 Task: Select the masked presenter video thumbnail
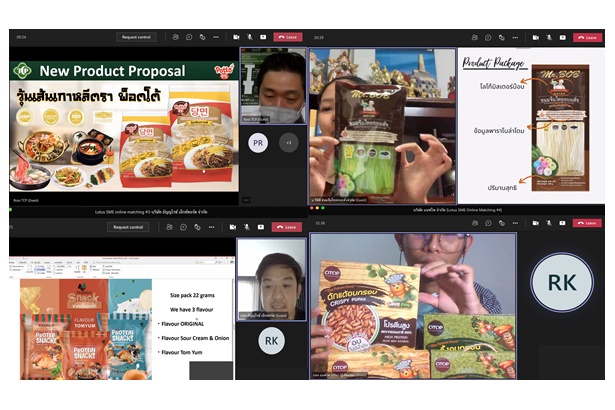(273, 86)
